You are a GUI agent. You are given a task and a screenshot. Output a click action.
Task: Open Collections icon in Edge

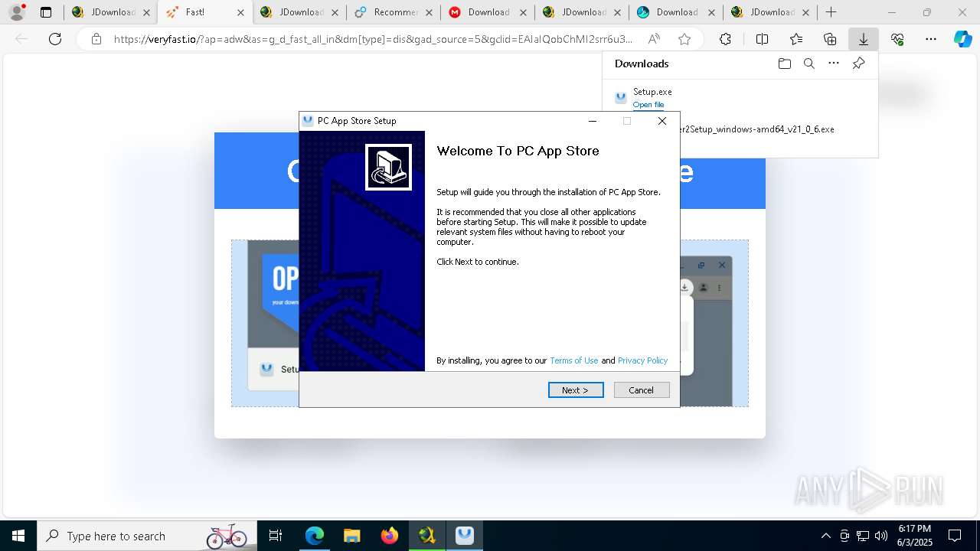(x=830, y=39)
